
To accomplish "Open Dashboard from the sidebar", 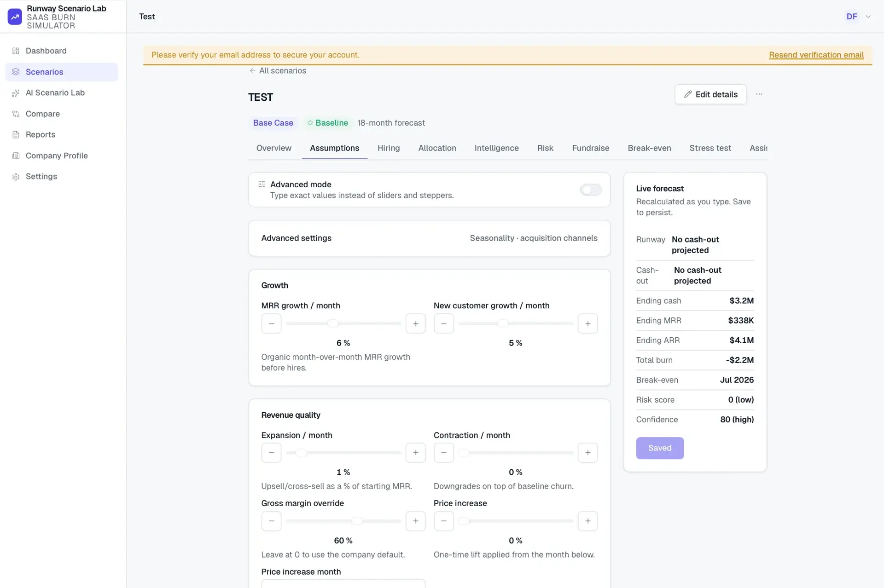I will (62, 51).
